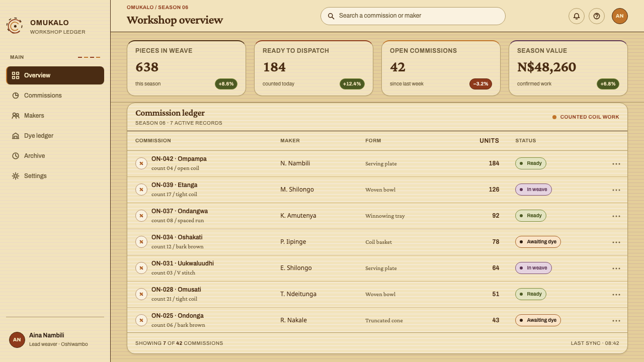Open more actions for ON-034 Oshakati

[x=616, y=242]
